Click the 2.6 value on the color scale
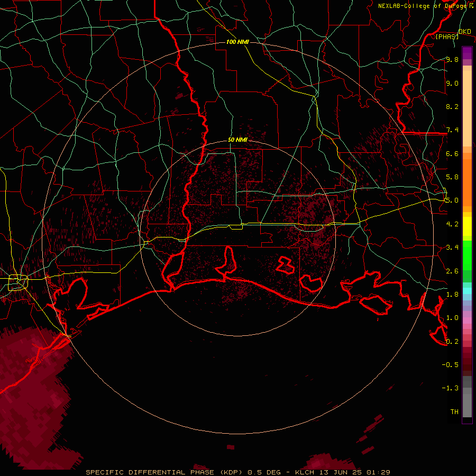This screenshot has width=476, height=476. tap(452, 271)
